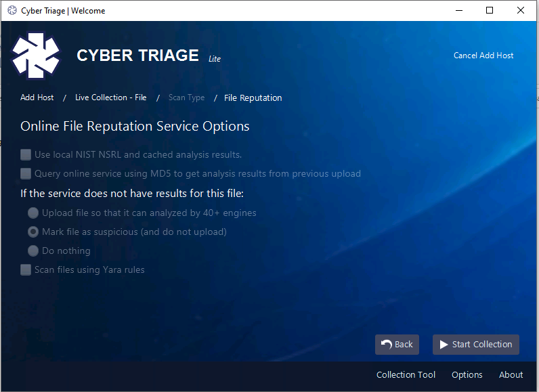Select Mark file as suspicious radio
This screenshot has height=392, width=539.
click(x=33, y=232)
